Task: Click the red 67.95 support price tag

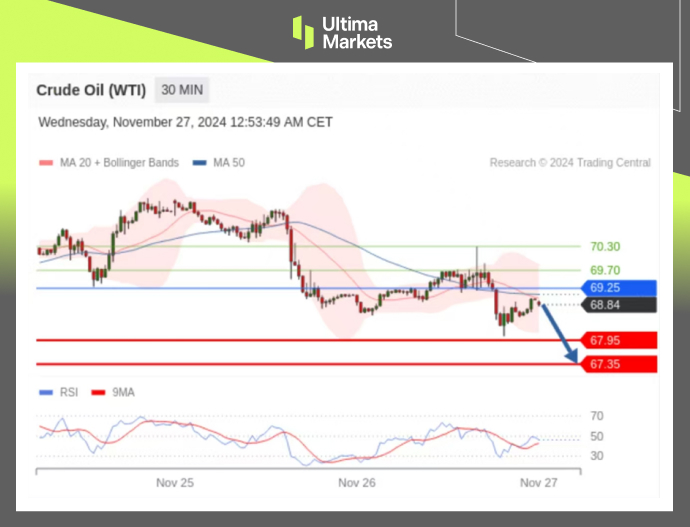Action: coord(619,340)
